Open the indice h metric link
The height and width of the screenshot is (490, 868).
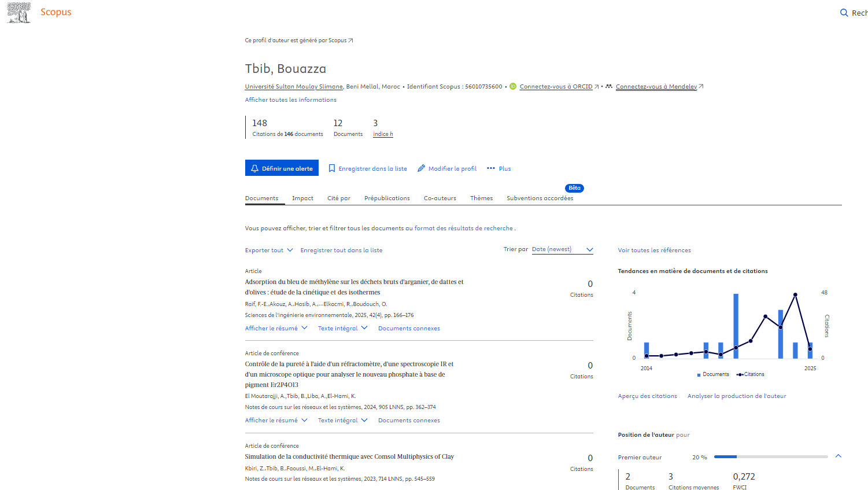coord(383,134)
